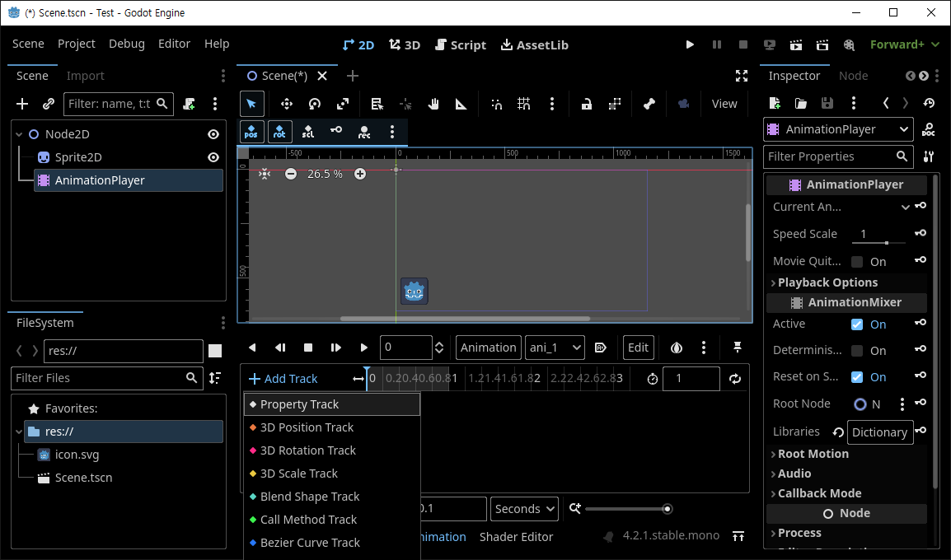Center the view icon next to zoom

[x=265, y=174]
